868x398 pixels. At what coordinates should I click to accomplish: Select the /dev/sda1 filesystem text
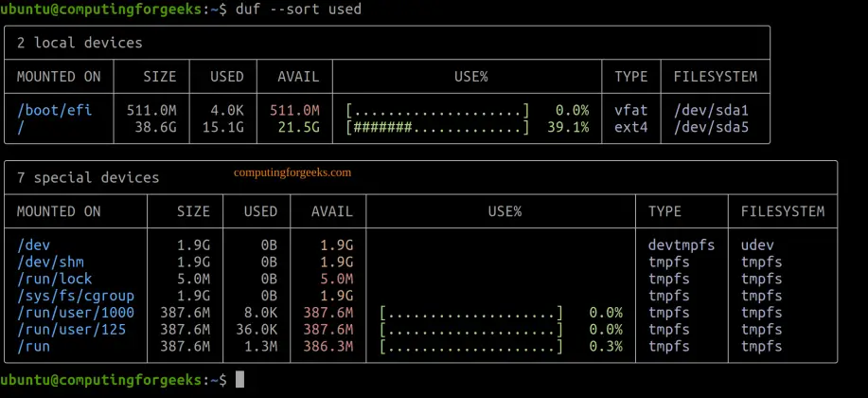[x=710, y=110]
